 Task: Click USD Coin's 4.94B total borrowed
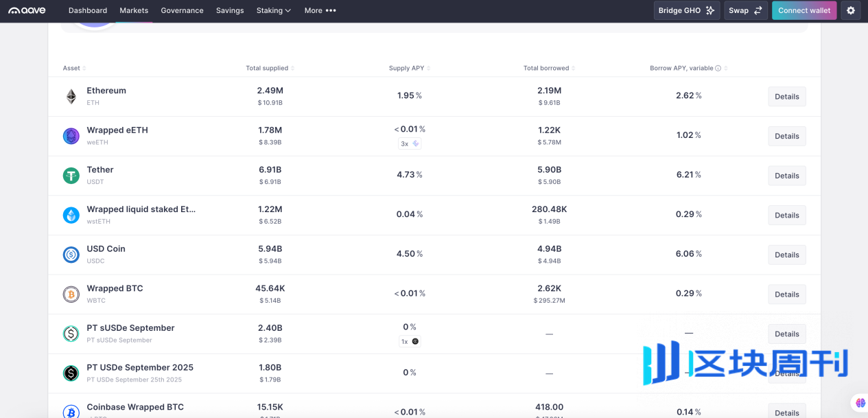[549, 249]
